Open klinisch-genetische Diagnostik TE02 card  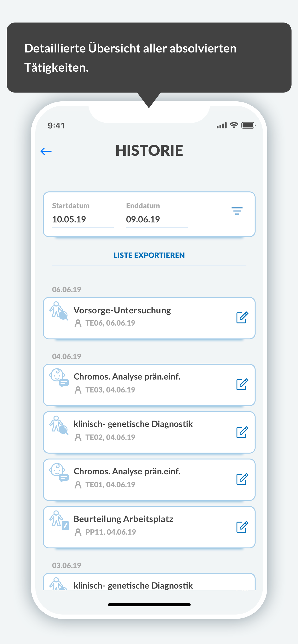coord(149,432)
